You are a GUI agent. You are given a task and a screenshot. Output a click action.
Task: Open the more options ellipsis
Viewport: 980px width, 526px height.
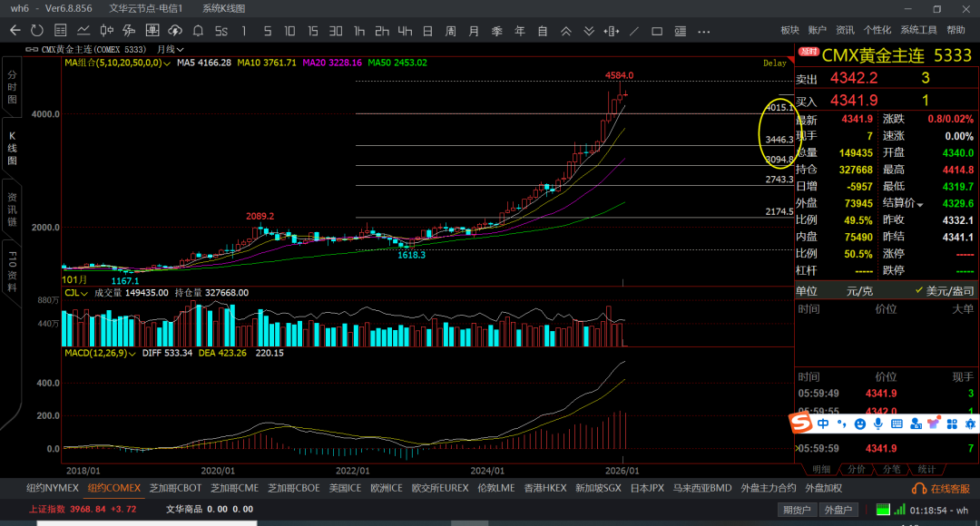[x=704, y=31]
